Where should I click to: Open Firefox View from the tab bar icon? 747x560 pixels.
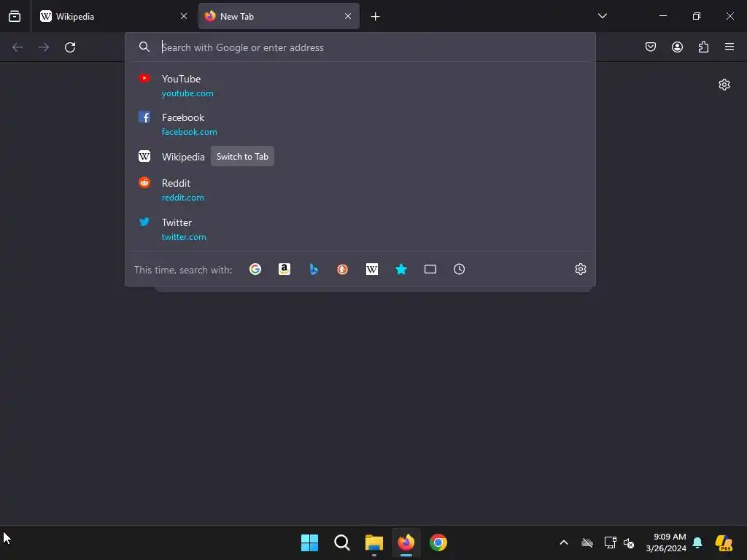tap(15, 16)
